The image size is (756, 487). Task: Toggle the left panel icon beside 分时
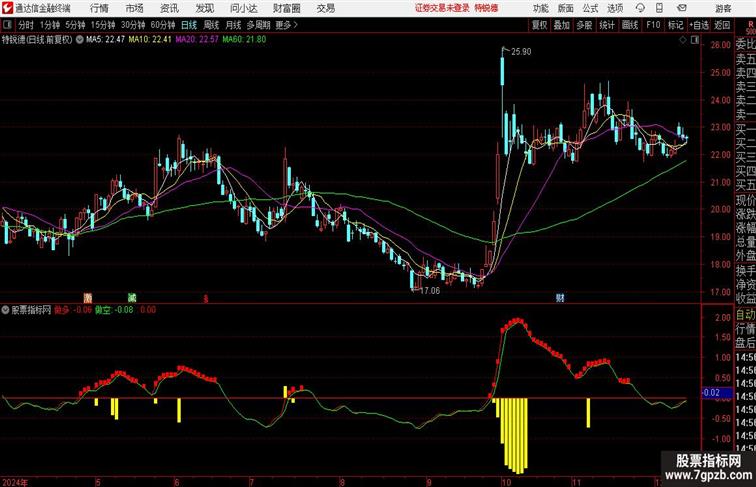(7, 25)
